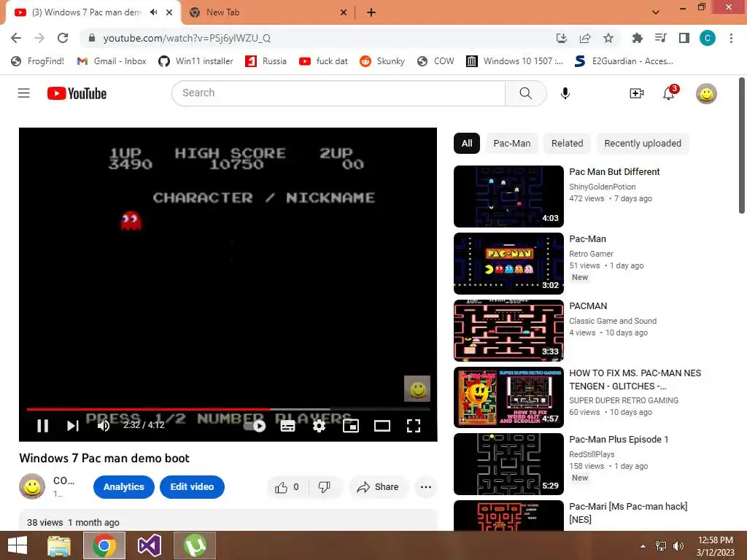Seek using the red video progress bar

[x=228, y=409]
